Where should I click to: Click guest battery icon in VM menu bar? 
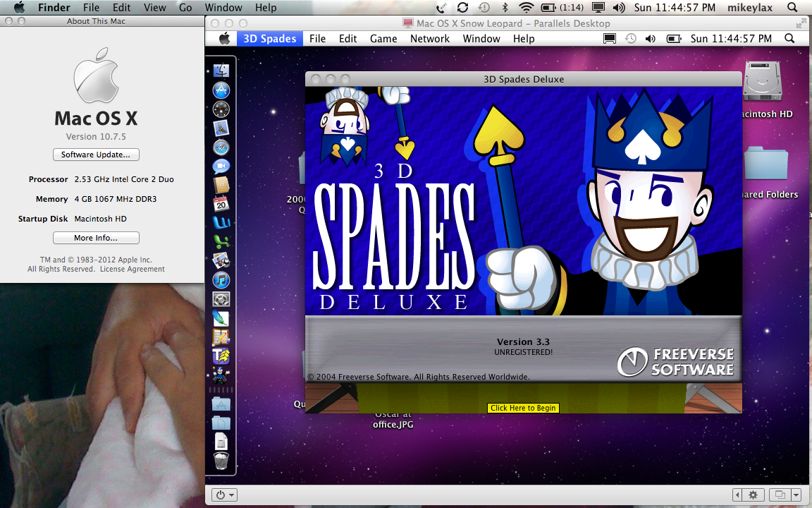[673, 39]
